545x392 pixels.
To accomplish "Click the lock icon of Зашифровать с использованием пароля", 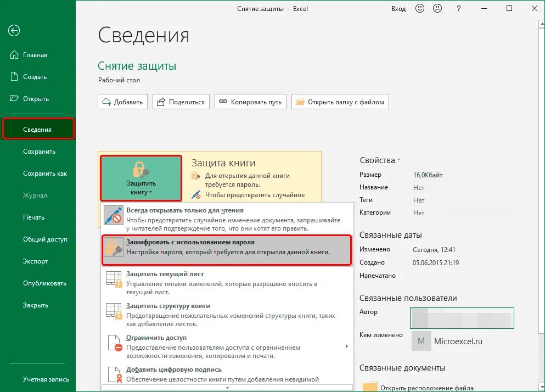I will tap(114, 247).
